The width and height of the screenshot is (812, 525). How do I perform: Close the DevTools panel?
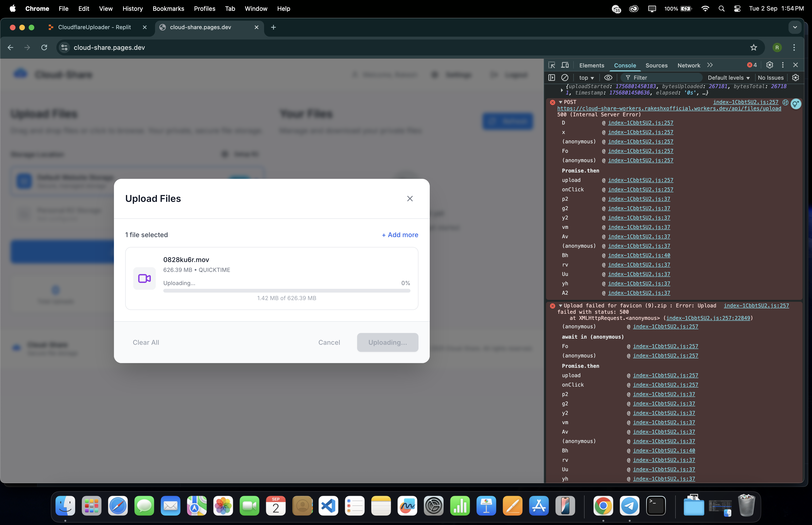(x=795, y=65)
